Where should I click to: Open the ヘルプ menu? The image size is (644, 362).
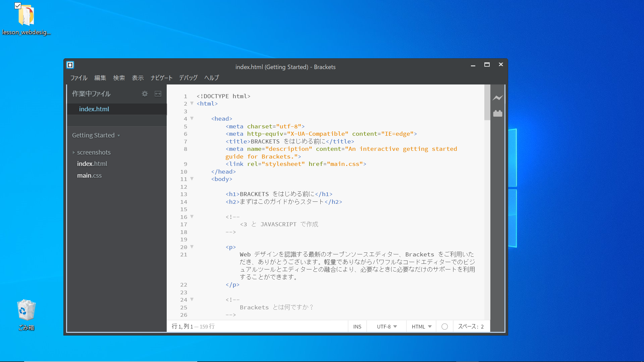pos(212,78)
